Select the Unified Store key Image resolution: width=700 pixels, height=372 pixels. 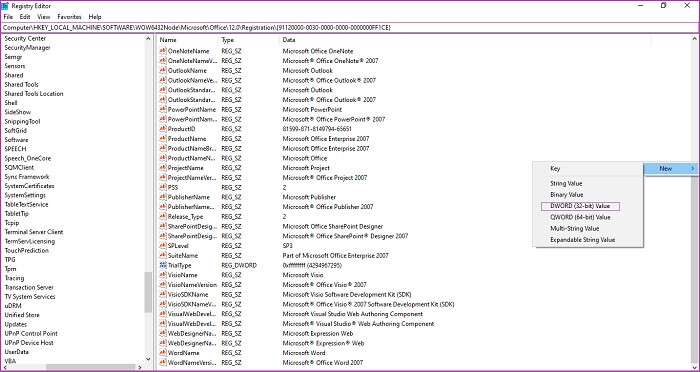point(22,315)
